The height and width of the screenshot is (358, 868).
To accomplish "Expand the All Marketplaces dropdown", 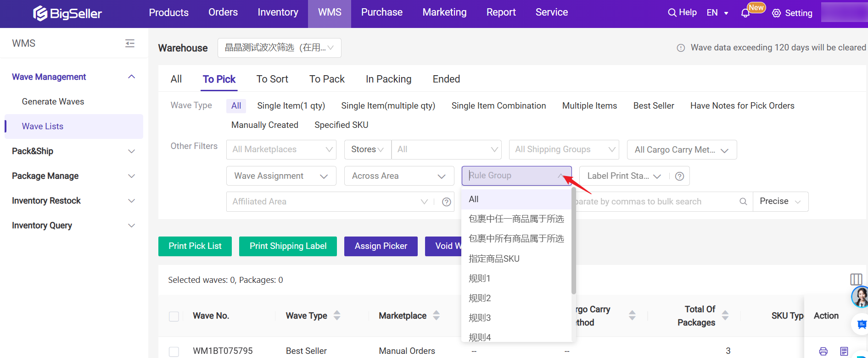I will click(x=281, y=149).
